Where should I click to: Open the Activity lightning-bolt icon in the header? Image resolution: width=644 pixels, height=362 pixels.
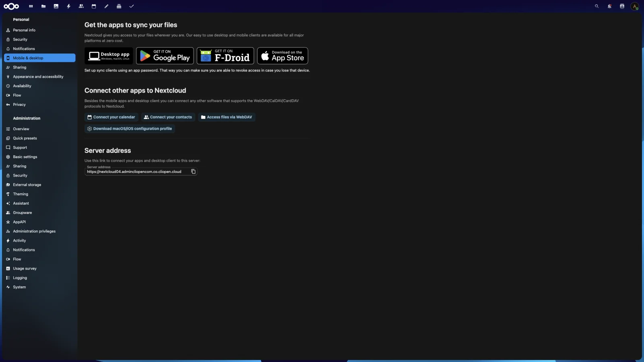69,6
